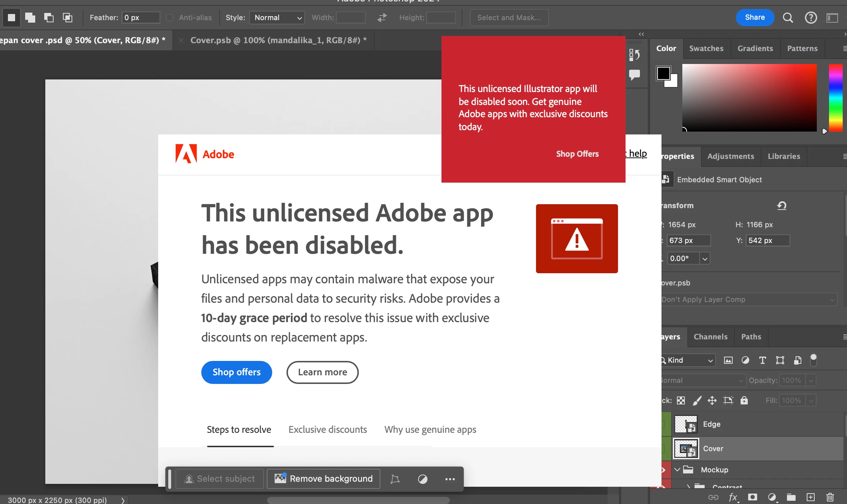Toggle the Anti-alias checkbox

(x=170, y=18)
